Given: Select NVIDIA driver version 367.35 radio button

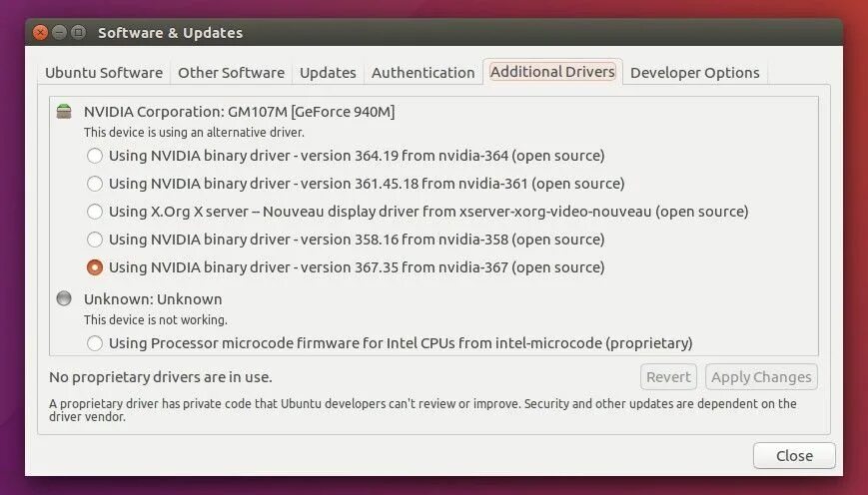Looking at the screenshot, I should pos(95,267).
